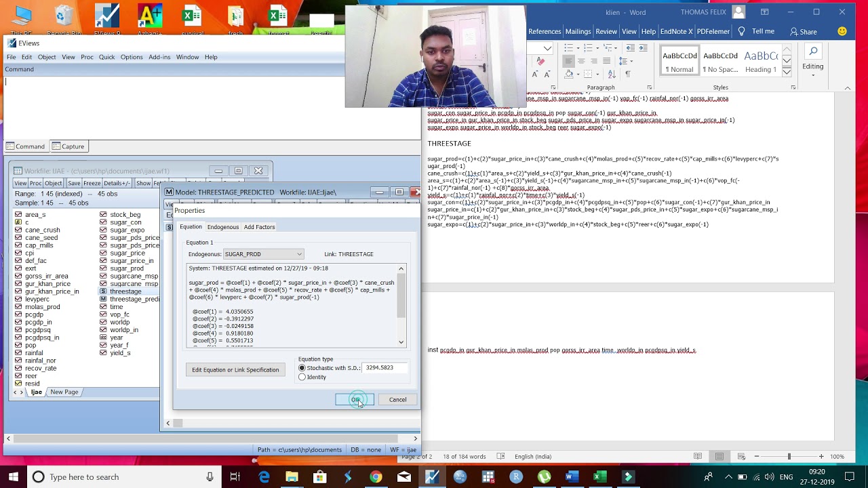This screenshot has width=868, height=488.
Task: Switch to Add Factors tab in Properties
Action: pos(259,227)
